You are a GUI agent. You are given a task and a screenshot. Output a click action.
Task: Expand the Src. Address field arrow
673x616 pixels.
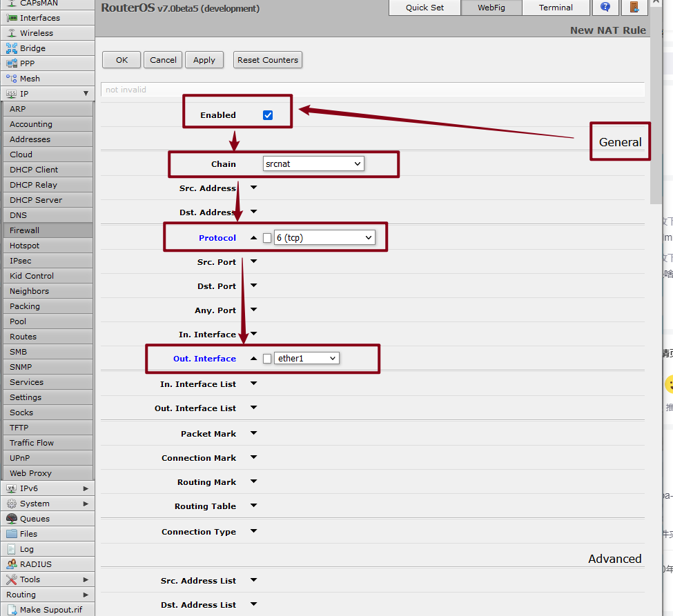point(253,188)
